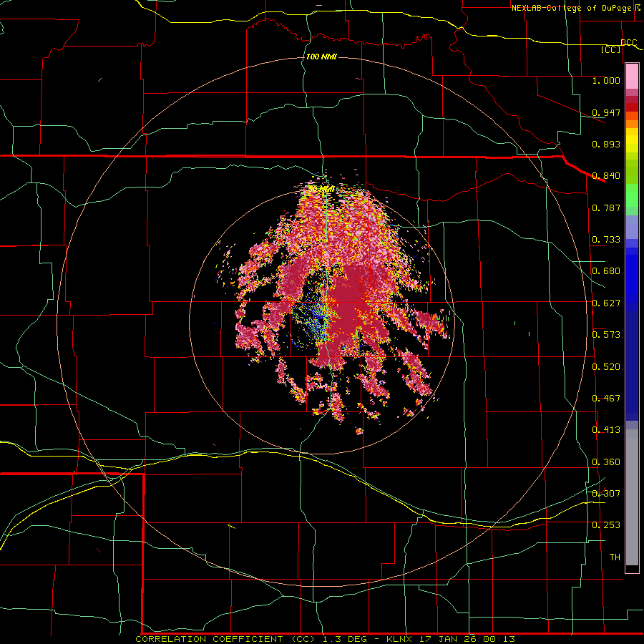The image size is (644, 644).
Task: Select the 1.000 legend value
Action: click(x=606, y=80)
